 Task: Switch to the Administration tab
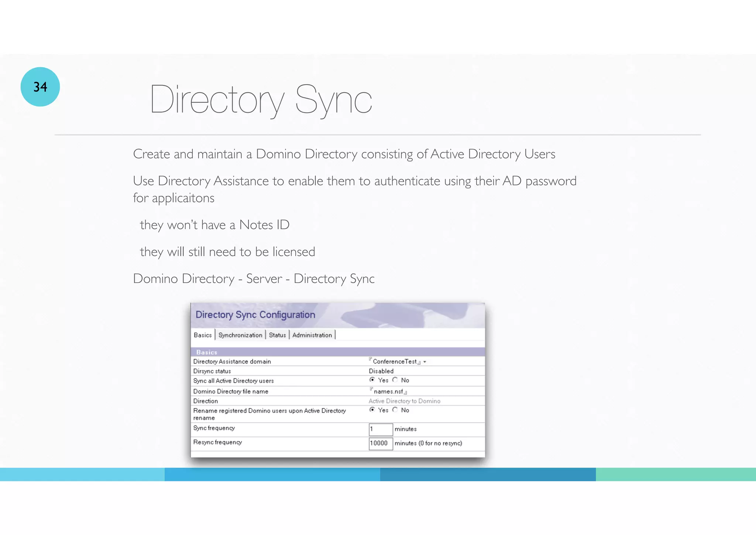click(x=312, y=335)
